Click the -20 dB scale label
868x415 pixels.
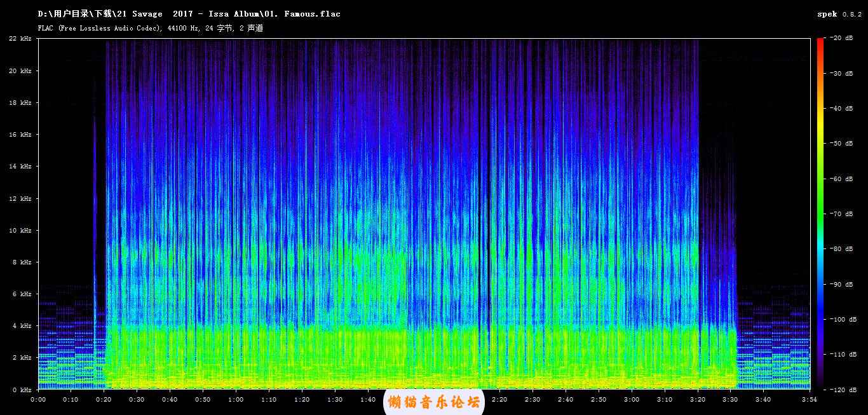(843, 38)
